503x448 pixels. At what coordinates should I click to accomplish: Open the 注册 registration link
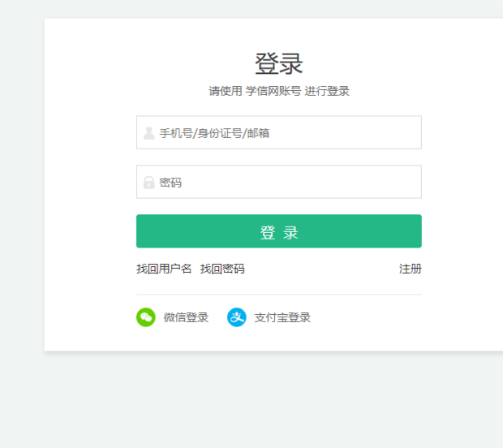click(x=411, y=269)
